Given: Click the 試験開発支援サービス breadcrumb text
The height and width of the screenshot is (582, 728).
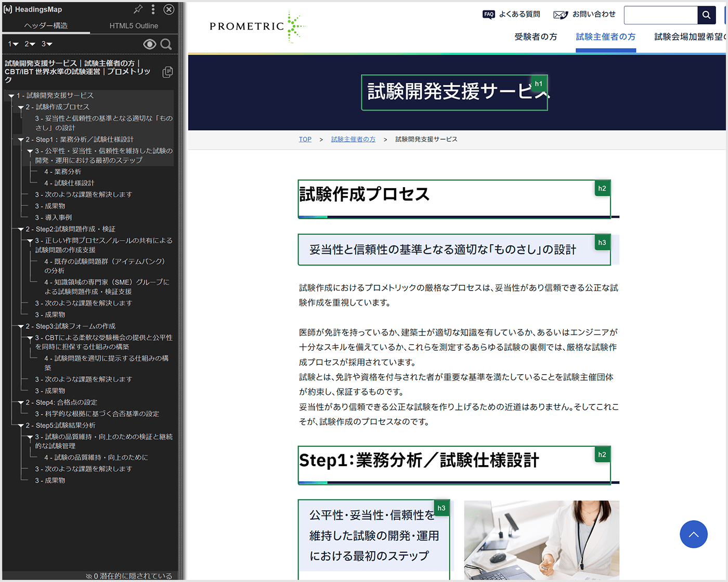Looking at the screenshot, I should click(x=426, y=139).
